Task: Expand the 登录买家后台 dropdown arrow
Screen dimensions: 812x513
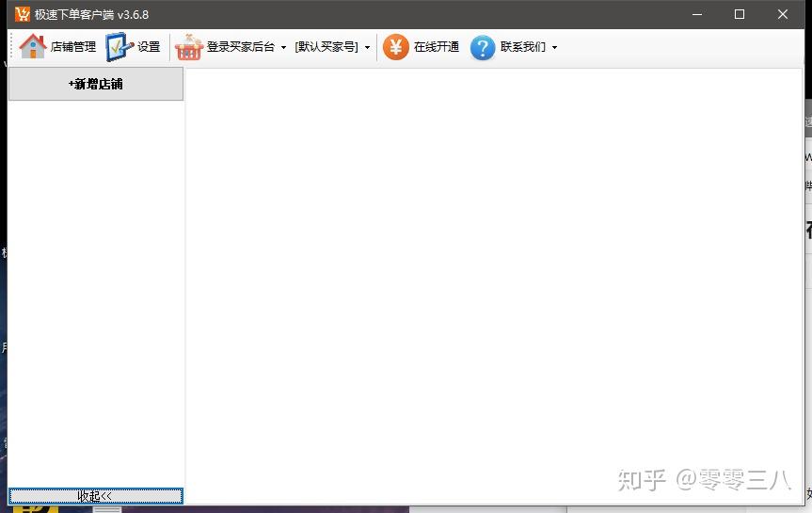Action: pyautogui.click(x=283, y=48)
